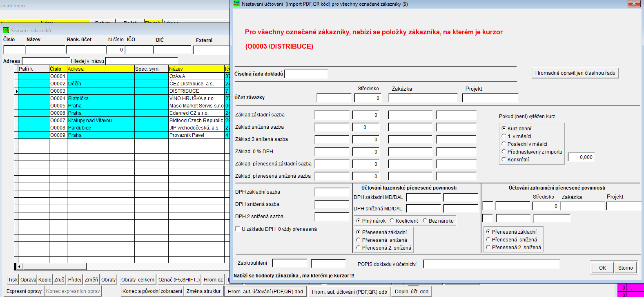Select row O0004 VÍNO HRUŠKA s.r.o.
This screenshot has width=644, height=297.
tap(122, 98)
